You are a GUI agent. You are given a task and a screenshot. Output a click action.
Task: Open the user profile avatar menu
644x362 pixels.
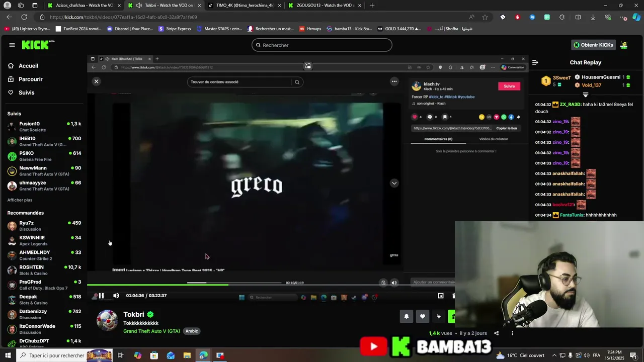(x=624, y=45)
